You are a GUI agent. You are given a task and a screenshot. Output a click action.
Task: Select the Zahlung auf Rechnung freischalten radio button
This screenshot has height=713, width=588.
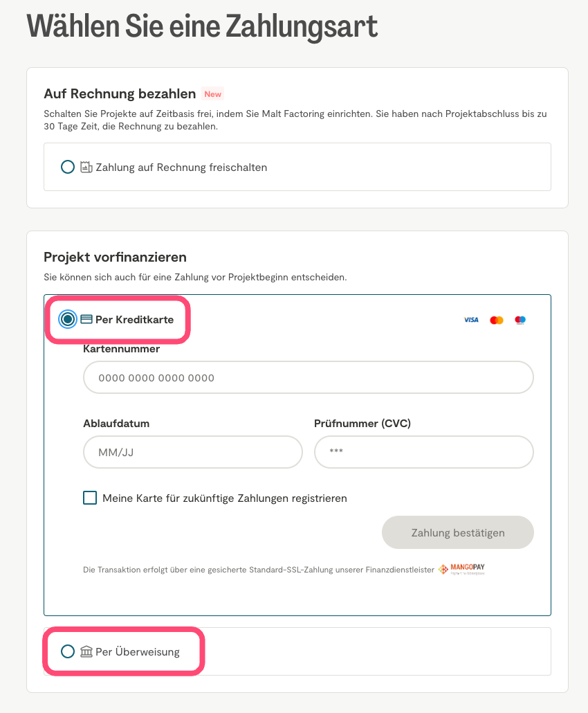coord(68,167)
